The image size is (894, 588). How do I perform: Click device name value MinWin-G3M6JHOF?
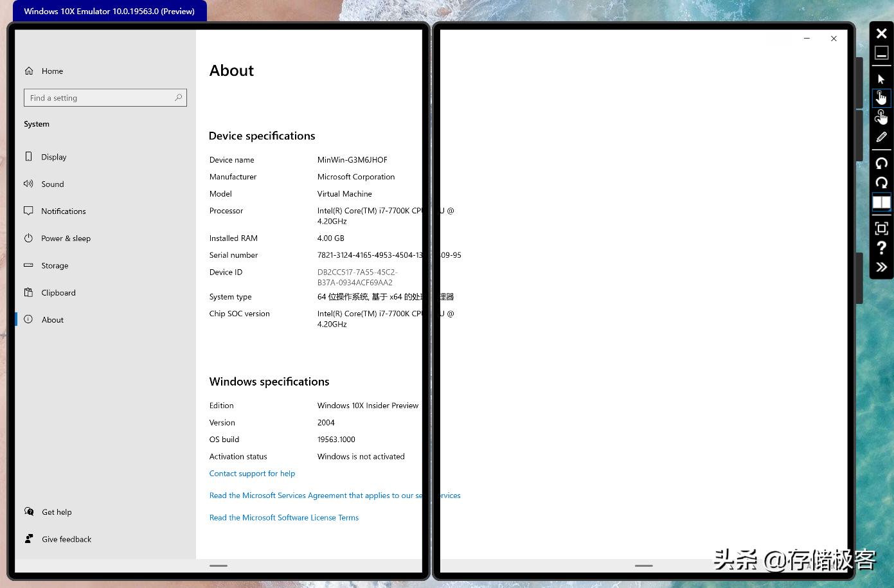(x=352, y=160)
